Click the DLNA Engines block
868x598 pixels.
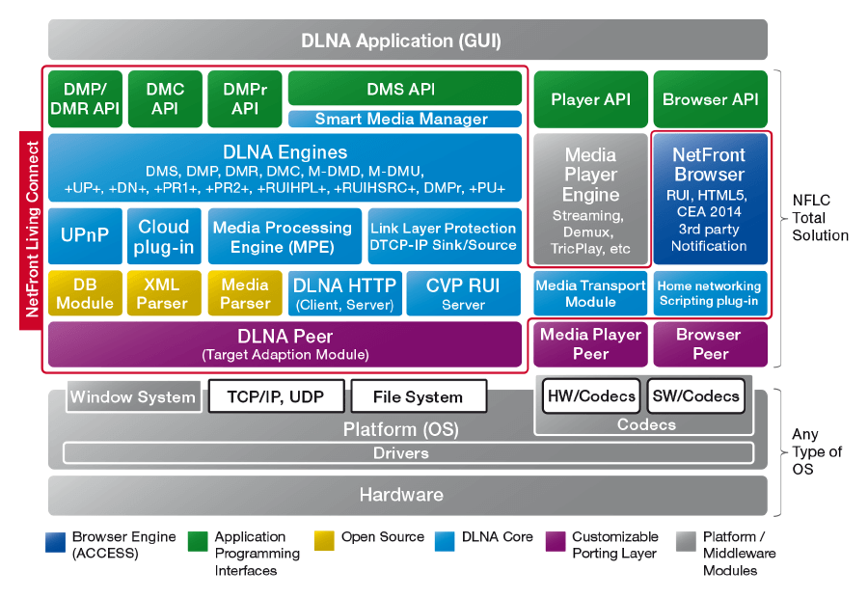285,169
